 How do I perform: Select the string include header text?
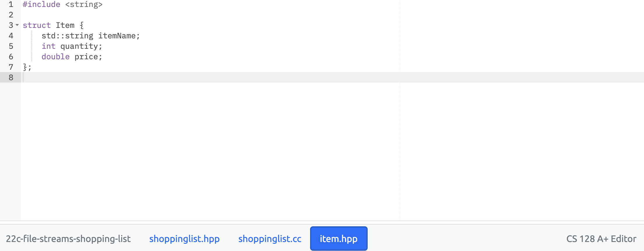pos(84,4)
